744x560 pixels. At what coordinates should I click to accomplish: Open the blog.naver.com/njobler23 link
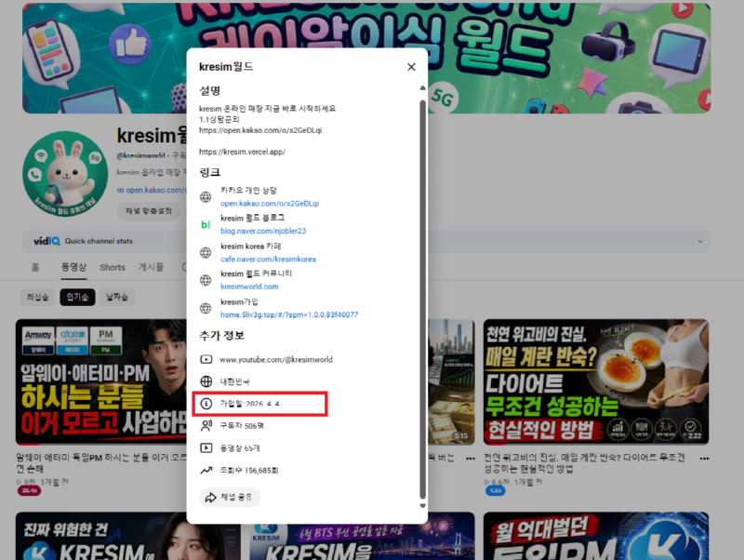(x=263, y=231)
